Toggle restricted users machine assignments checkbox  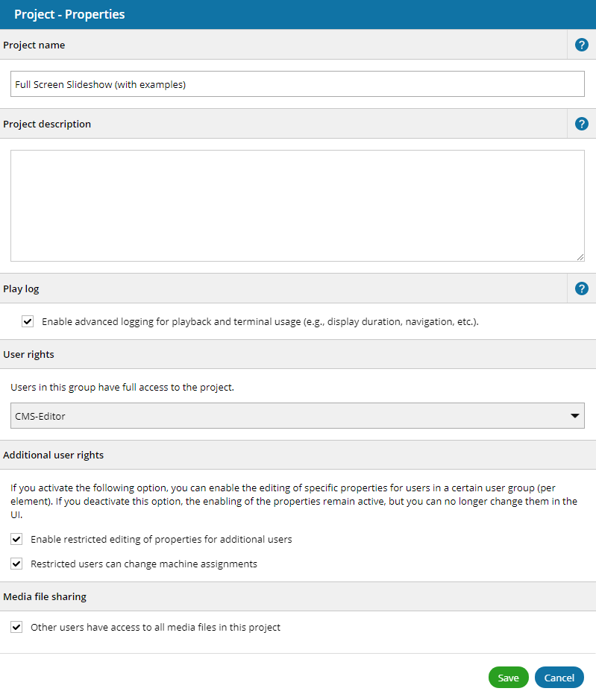coord(16,564)
